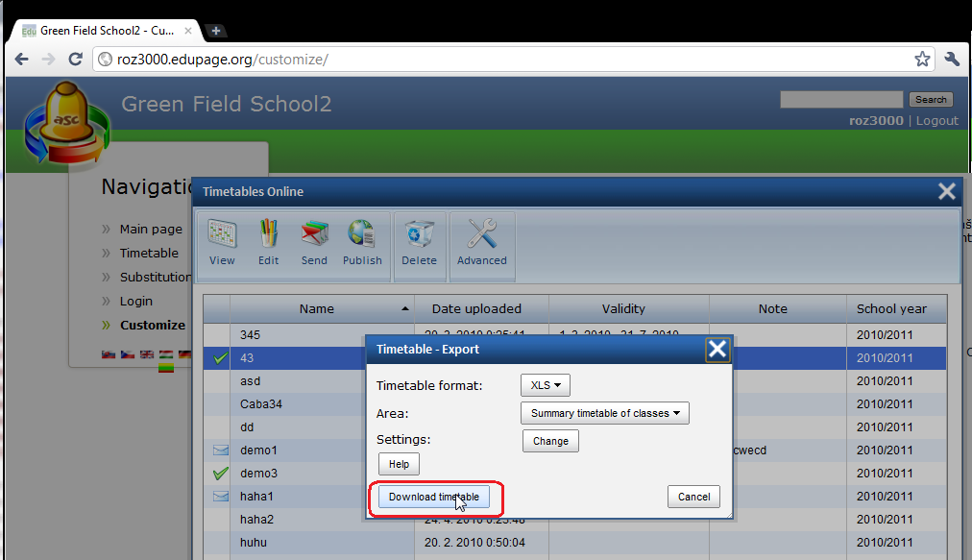Open the XLS timetable format dropdown
The height and width of the screenshot is (560, 972).
tap(546, 385)
